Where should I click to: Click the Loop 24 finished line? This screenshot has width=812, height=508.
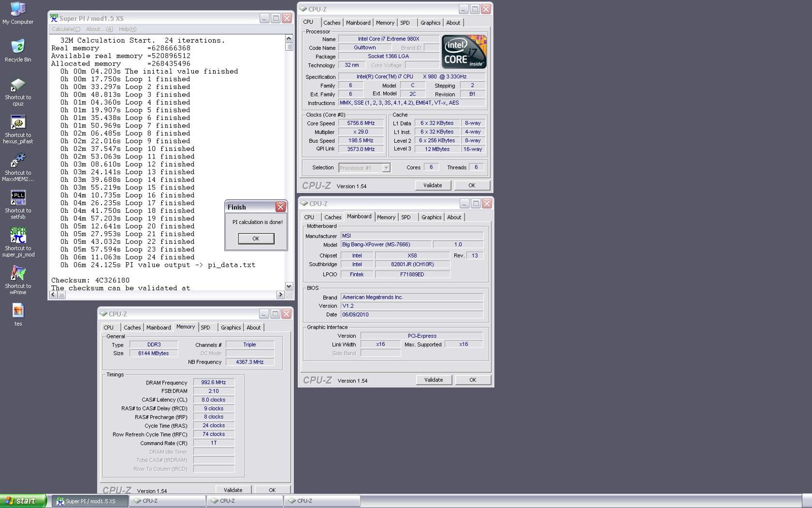127,257
